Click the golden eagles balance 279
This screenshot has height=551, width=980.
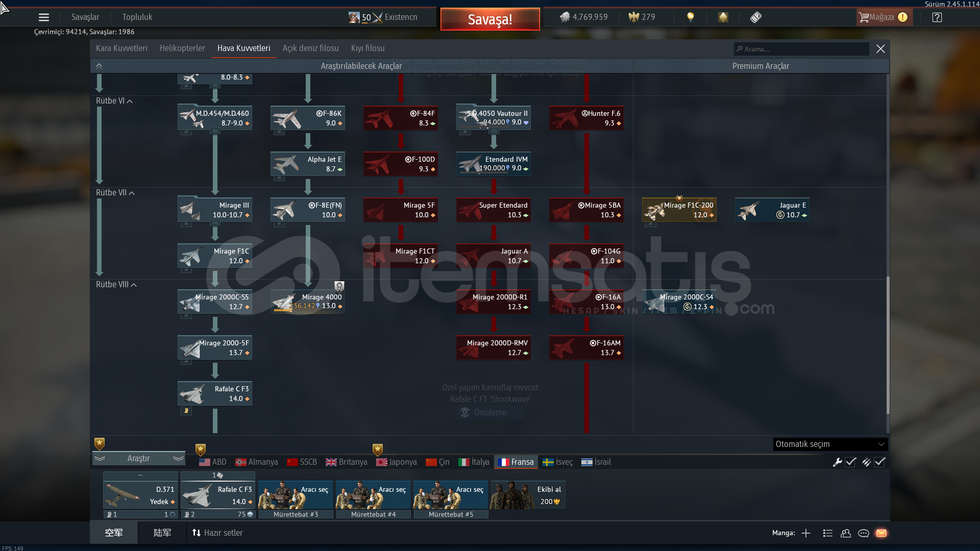coord(642,17)
